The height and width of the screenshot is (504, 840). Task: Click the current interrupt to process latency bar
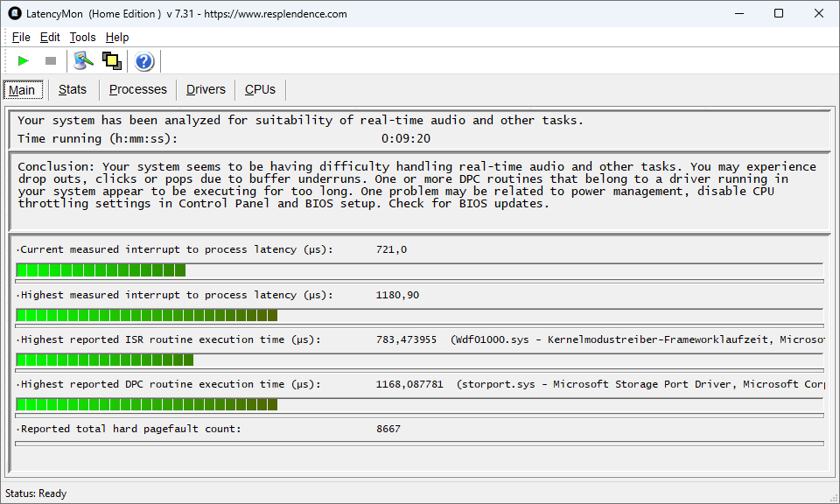click(x=419, y=270)
